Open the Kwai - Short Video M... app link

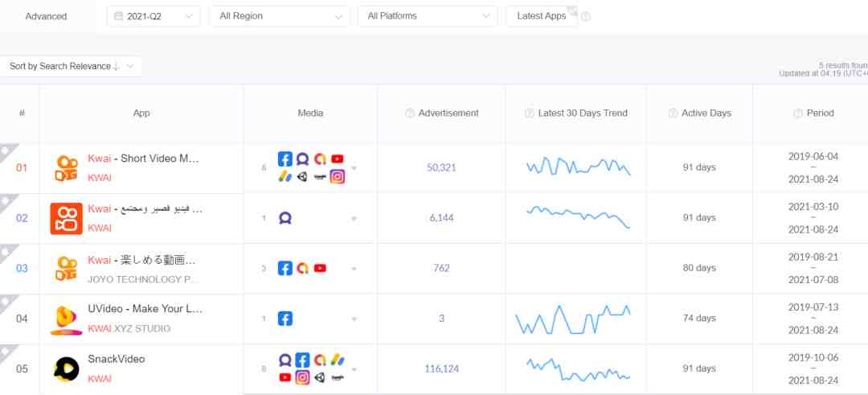[143, 158]
